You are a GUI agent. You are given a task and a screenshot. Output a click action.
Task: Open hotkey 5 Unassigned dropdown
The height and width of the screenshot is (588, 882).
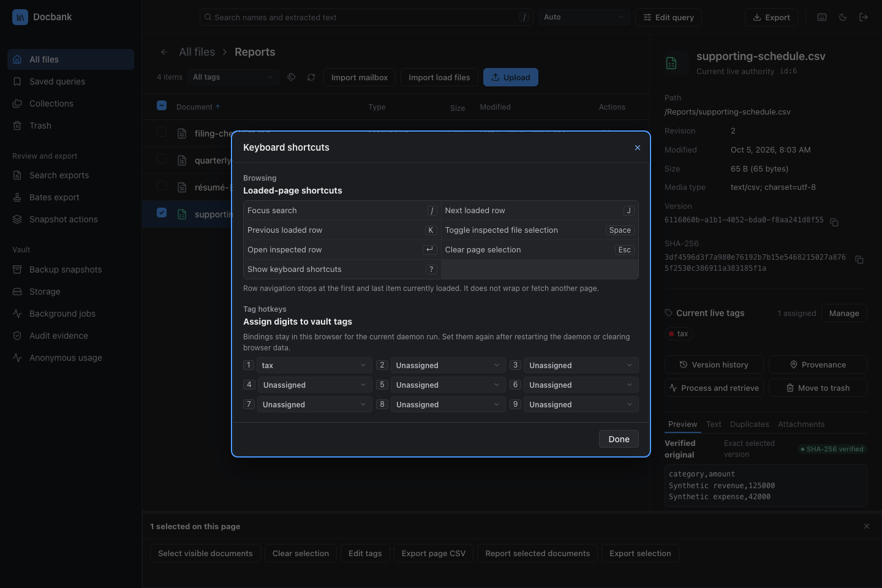pyautogui.click(x=448, y=385)
